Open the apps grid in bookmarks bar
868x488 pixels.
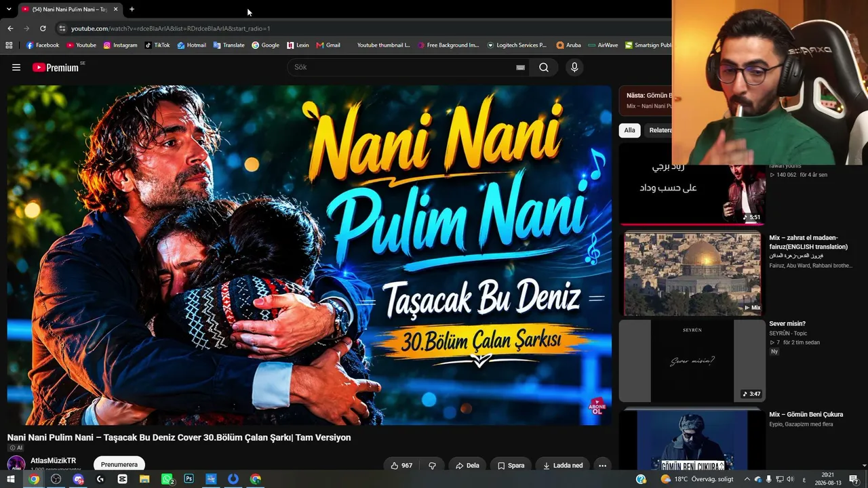(x=9, y=45)
